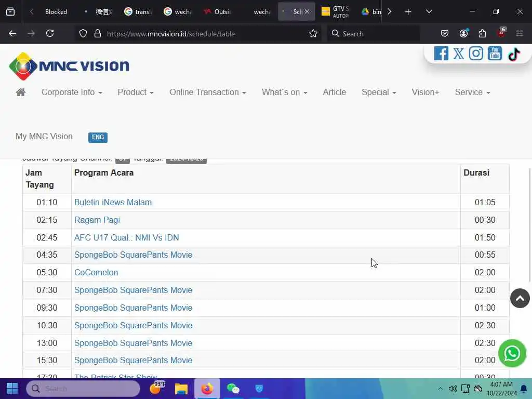Open the YouTube social icon
The image size is (532, 399).
(495, 54)
